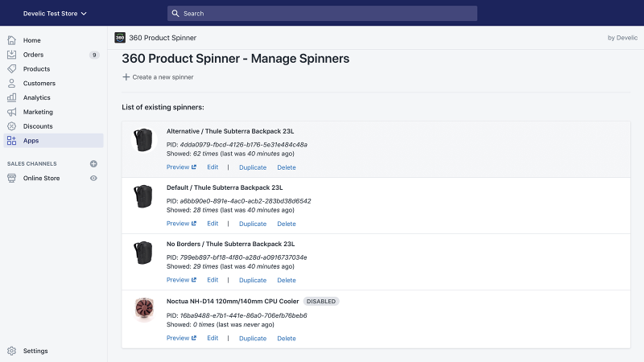View online store via eye icon

[x=93, y=178]
